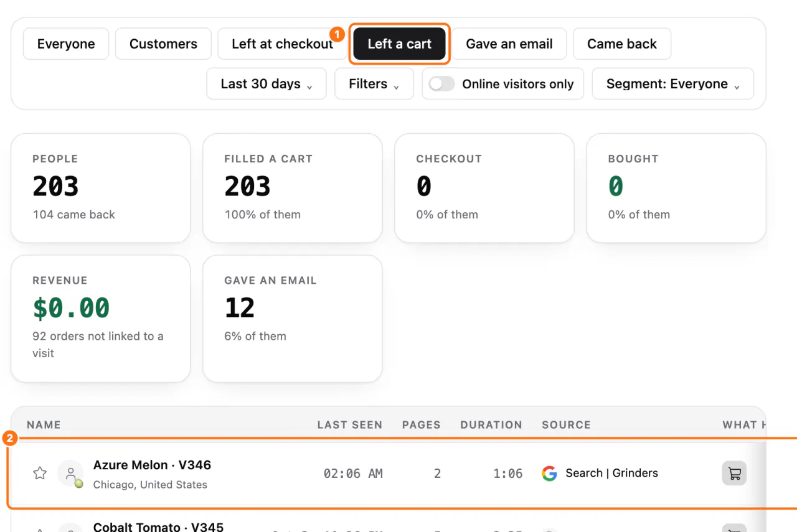Open the Last 30 days dropdown
The width and height of the screenshot is (797, 532).
tap(266, 84)
